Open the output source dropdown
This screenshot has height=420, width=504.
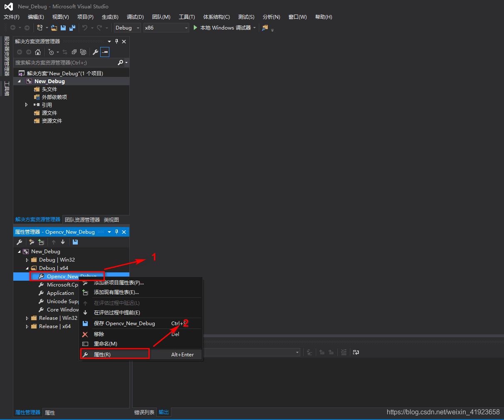(x=297, y=352)
